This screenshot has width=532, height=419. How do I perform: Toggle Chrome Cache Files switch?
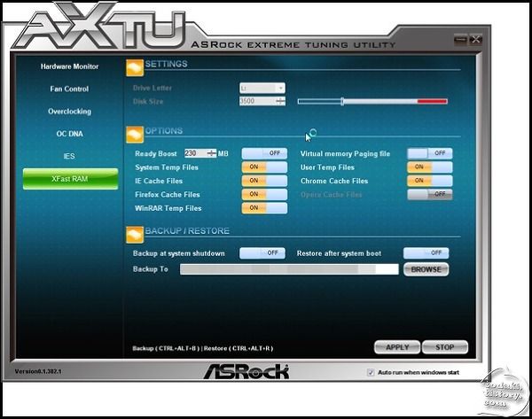click(x=429, y=181)
